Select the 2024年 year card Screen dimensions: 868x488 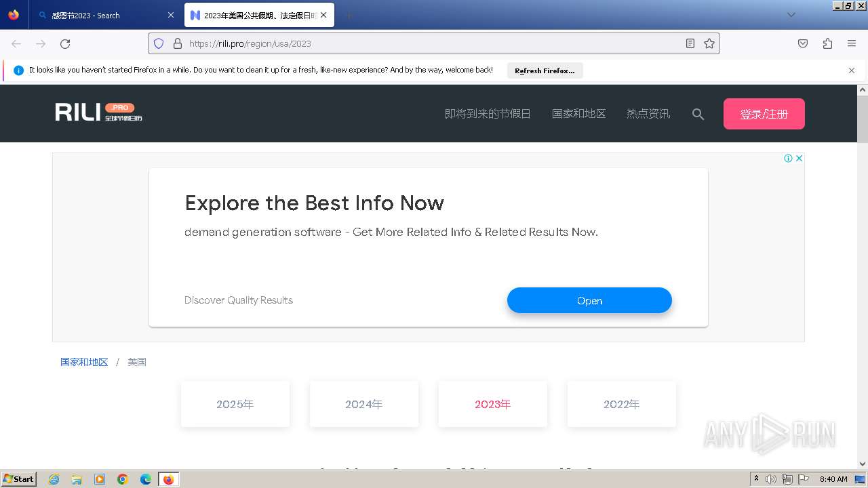(363, 404)
